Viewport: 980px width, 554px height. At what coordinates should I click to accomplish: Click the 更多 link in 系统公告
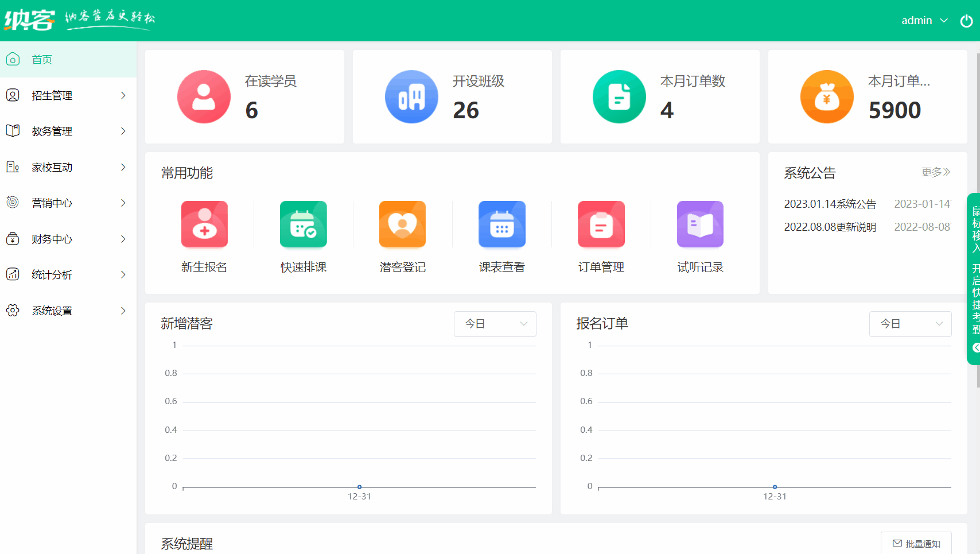pos(935,172)
